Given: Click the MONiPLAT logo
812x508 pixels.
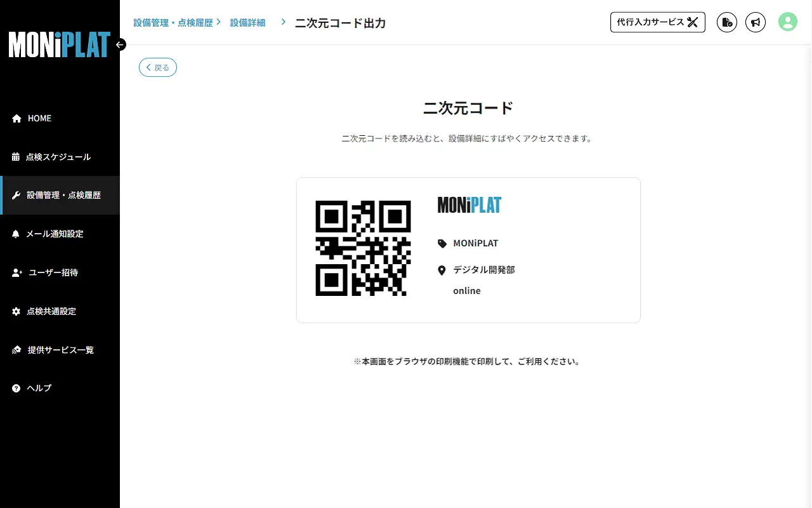Looking at the screenshot, I should pos(60,44).
